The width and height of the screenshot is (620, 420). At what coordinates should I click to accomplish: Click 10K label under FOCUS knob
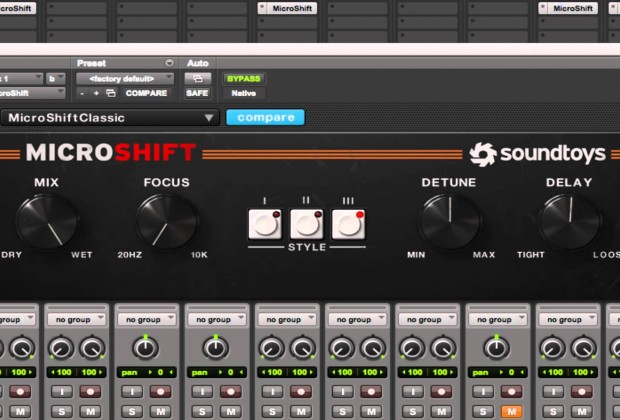(199, 255)
